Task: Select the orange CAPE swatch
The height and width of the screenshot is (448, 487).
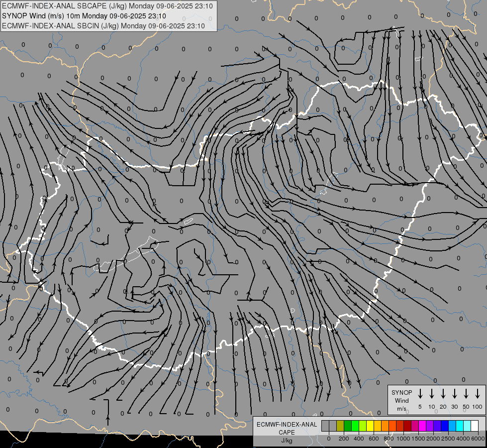Action: (x=385, y=426)
